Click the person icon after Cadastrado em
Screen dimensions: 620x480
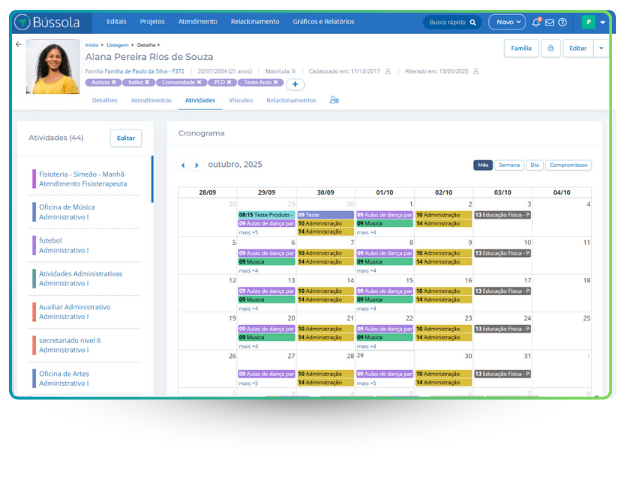tap(388, 71)
